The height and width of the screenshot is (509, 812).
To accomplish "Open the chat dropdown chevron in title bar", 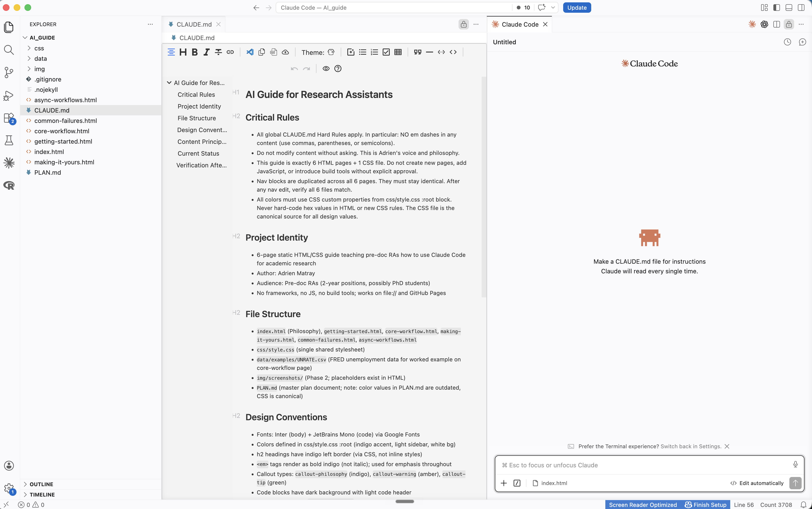I will pyautogui.click(x=553, y=7).
